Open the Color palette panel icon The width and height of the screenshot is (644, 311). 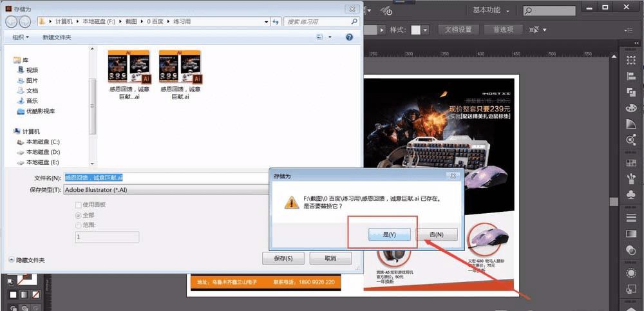pos(631,108)
